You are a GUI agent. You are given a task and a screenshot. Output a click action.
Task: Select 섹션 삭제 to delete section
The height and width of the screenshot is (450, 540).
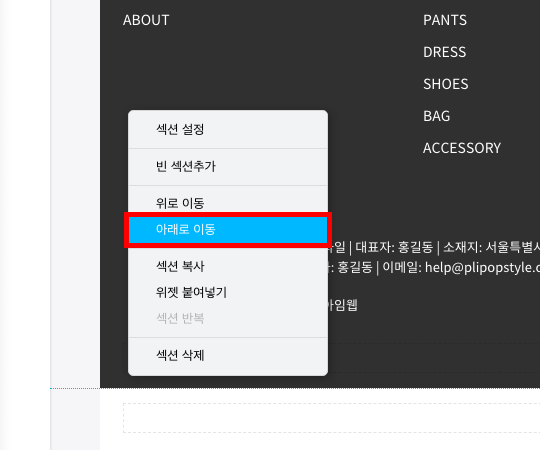point(228,355)
